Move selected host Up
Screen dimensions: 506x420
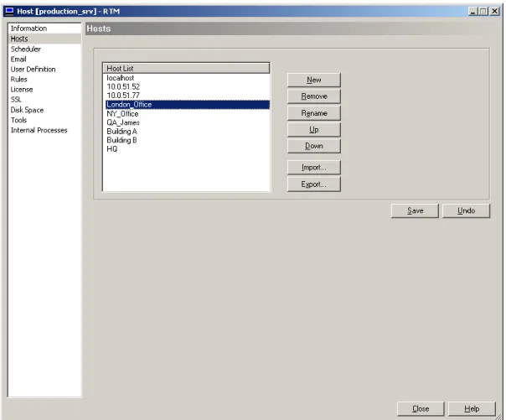(x=313, y=129)
